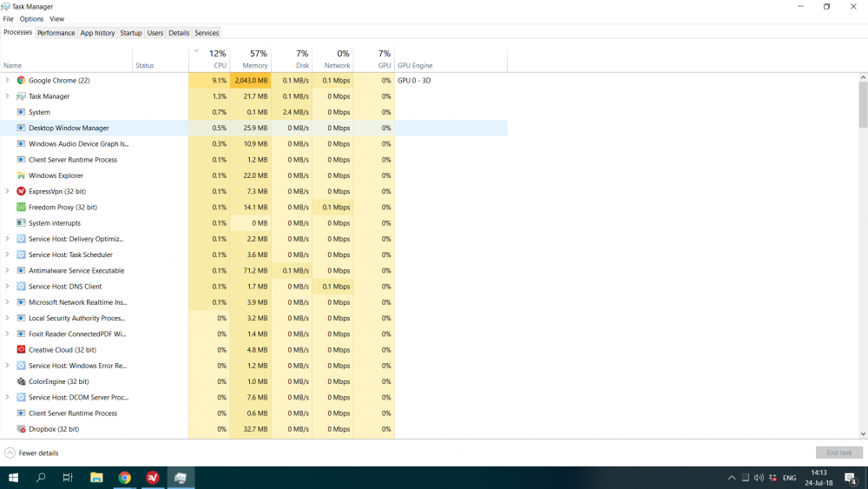The width and height of the screenshot is (868, 489).
Task: Click the Service Host: DNS Client icon
Action: pyautogui.click(x=21, y=287)
